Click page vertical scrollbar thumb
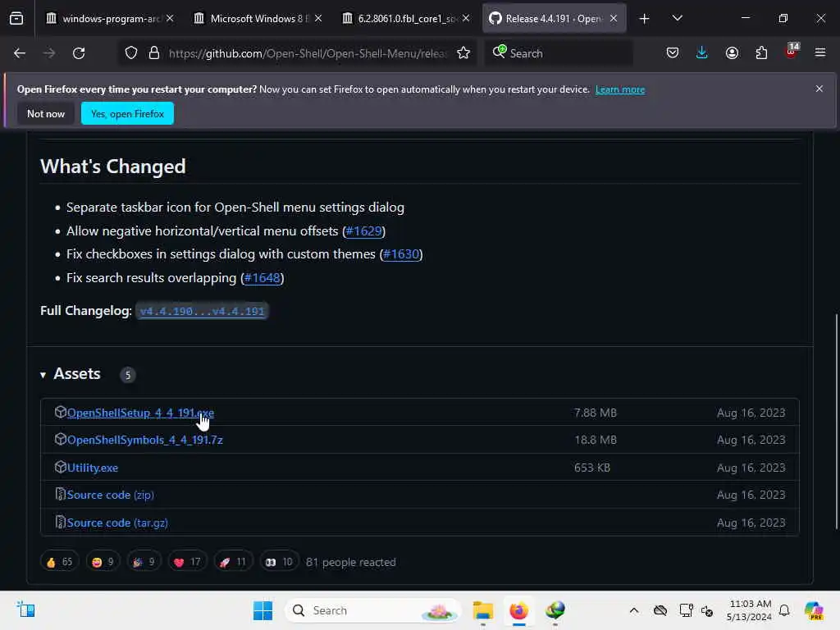Screen dimensions: 840x630 (836, 421)
